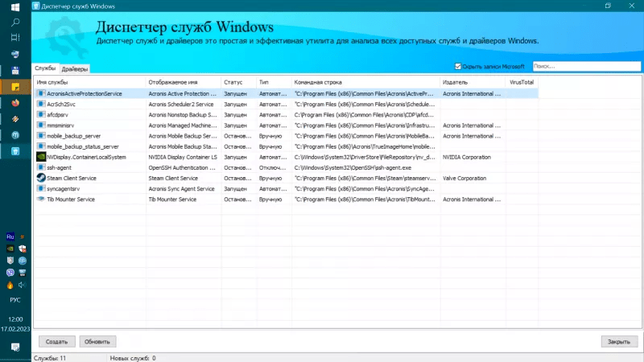The height and width of the screenshot is (362, 644).
Task: Click 'NVIDIA Display Container LS' display name
Action: tap(183, 157)
